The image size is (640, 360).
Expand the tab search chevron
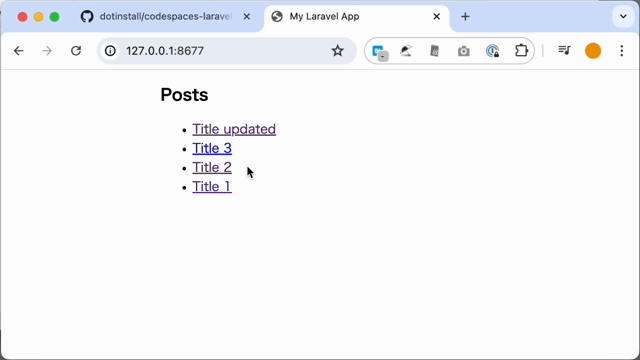pos(623,17)
